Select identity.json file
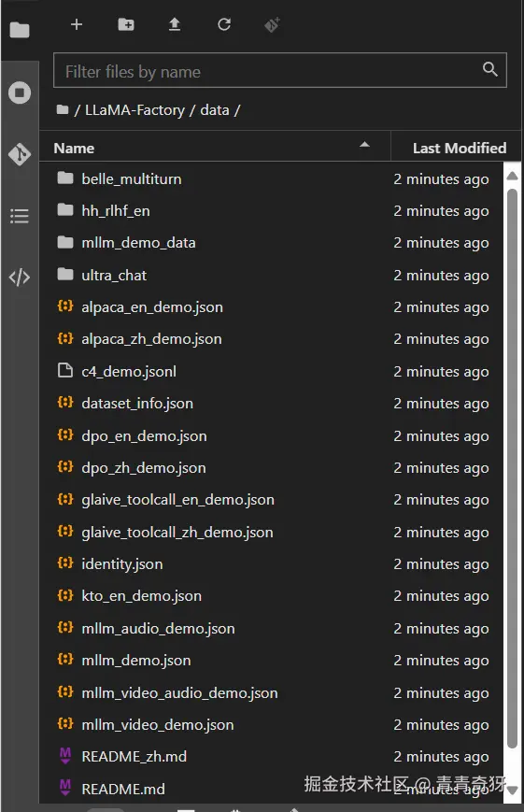 coord(271,564)
